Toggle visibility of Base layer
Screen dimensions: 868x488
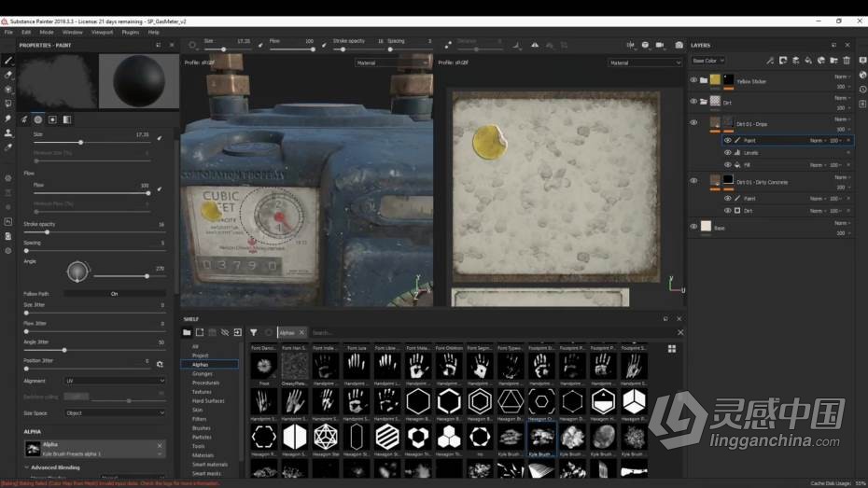(x=693, y=227)
